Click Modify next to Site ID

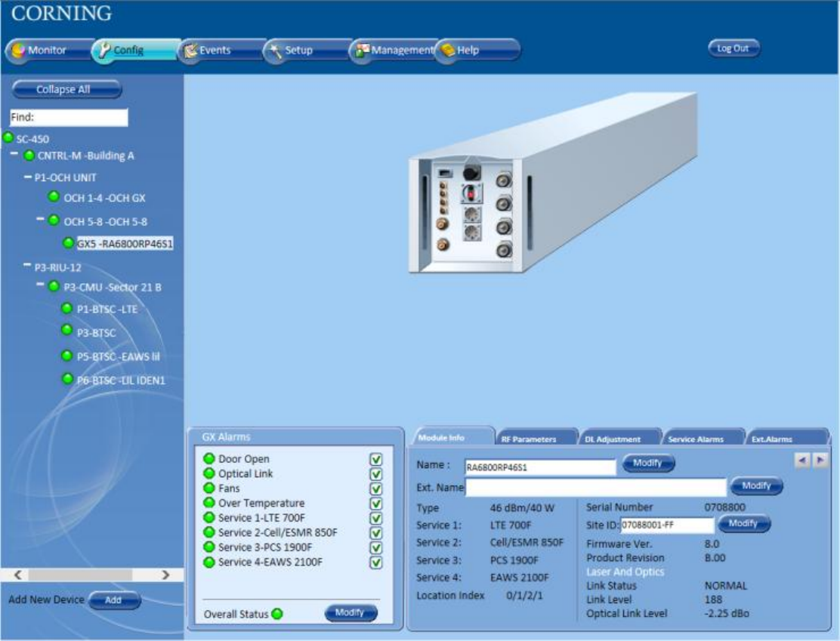tap(744, 523)
